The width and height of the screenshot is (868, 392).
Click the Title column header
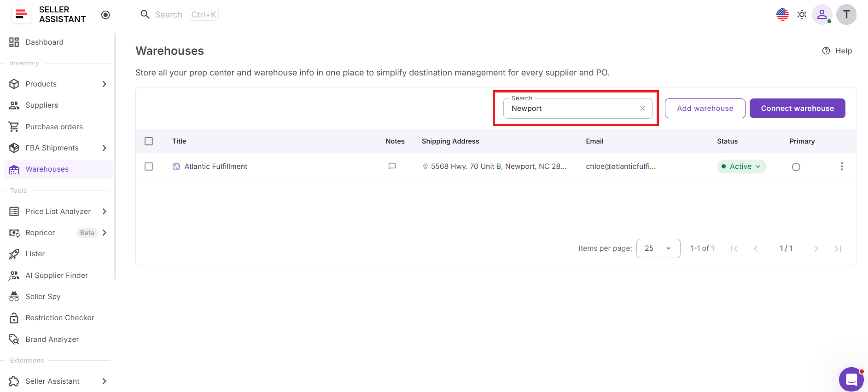coord(179,141)
